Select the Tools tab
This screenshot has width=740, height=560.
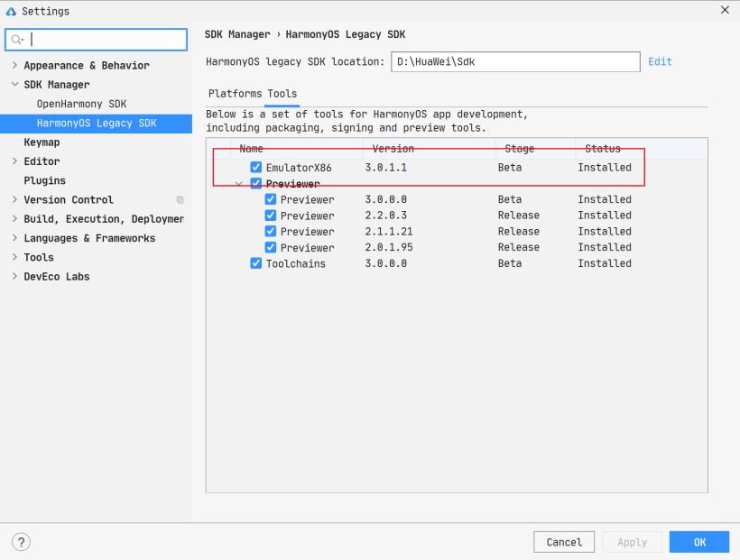coord(282,94)
